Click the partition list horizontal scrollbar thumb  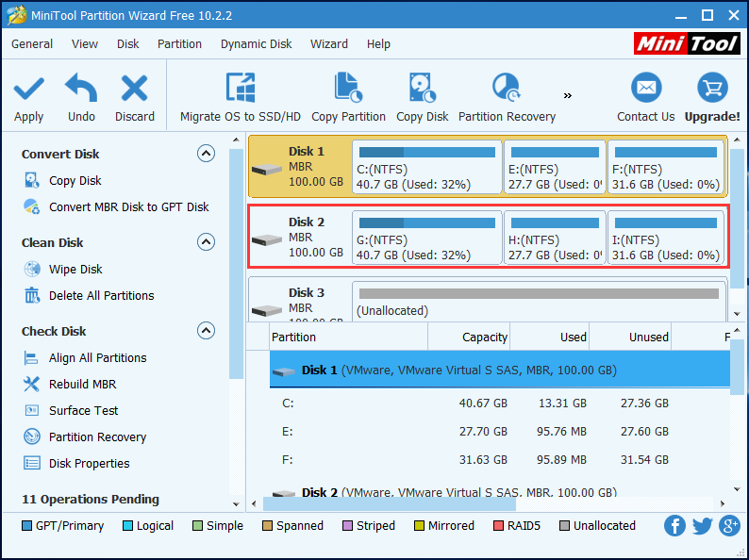pyautogui.click(x=390, y=504)
